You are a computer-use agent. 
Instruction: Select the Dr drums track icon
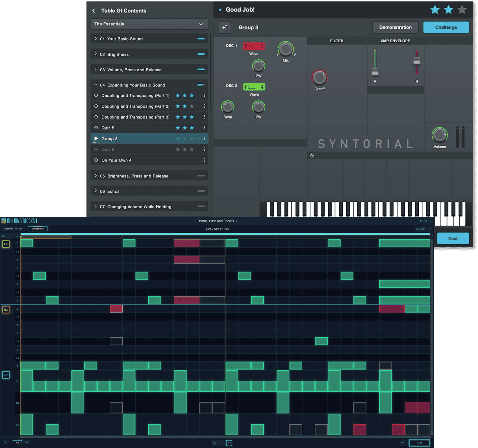(6, 375)
